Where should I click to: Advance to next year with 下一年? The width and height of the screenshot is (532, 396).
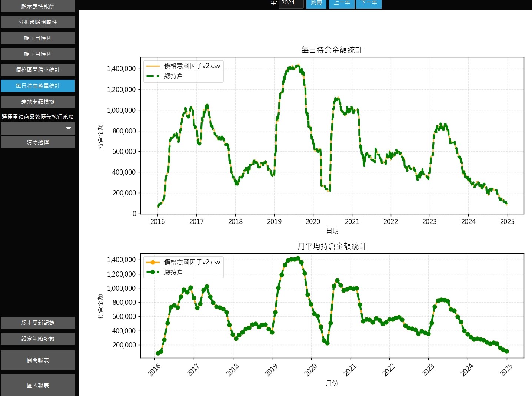click(369, 3)
